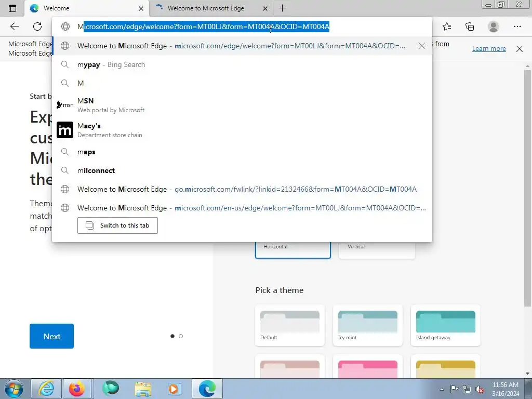The image size is (532, 399).
Task: Select the maps search suggestion
Action: [242, 152]
